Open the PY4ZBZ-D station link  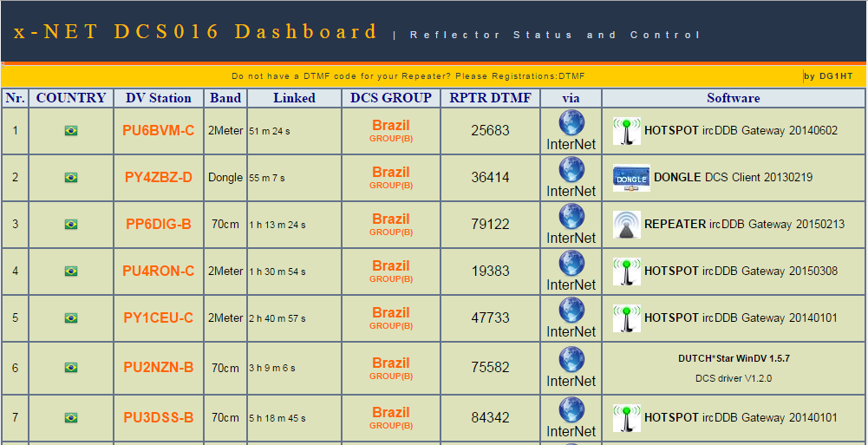159,178
